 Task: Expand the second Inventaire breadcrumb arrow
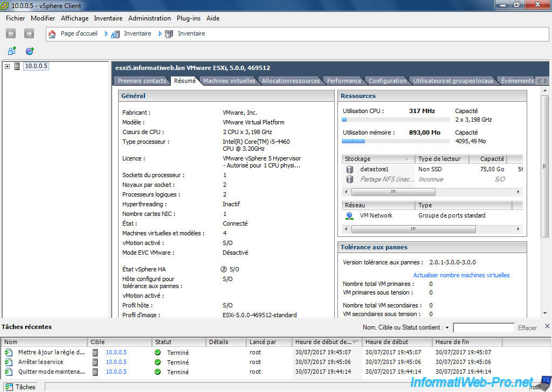[160, 34]
